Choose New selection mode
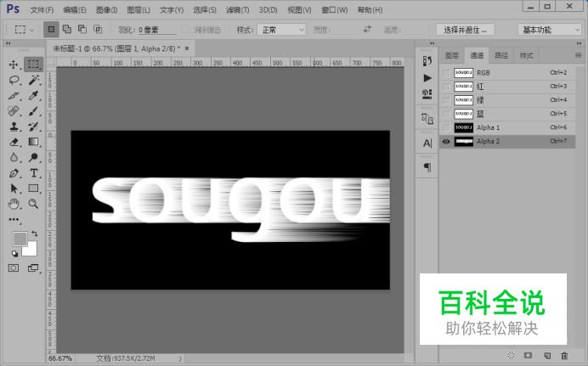 pos(51,29)
